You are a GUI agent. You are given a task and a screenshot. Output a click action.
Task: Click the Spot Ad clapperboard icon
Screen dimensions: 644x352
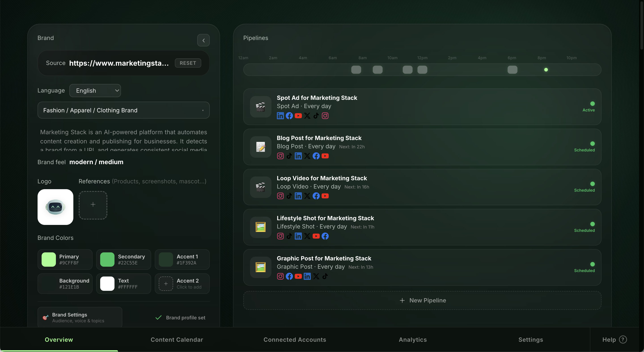261,107
